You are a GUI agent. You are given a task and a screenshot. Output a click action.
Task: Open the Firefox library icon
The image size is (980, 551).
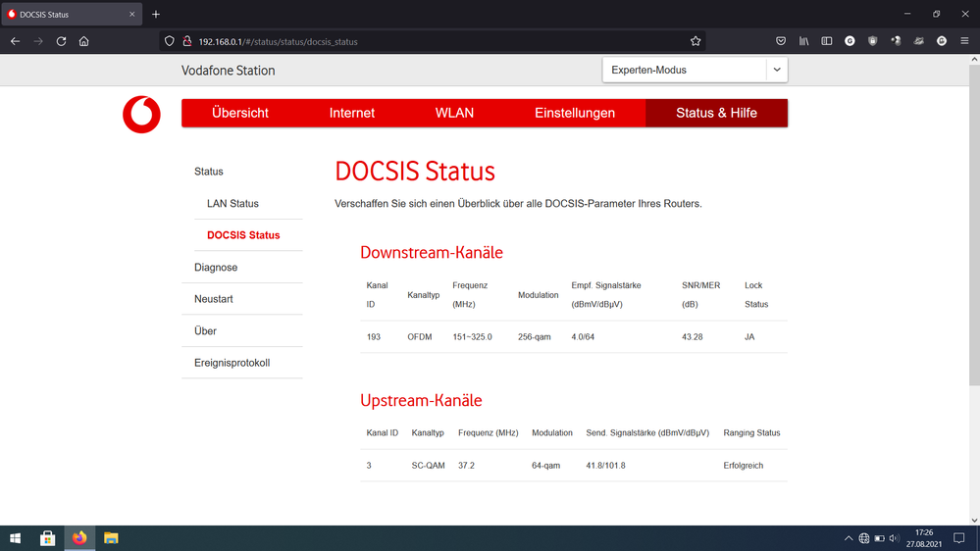[803, 41]
